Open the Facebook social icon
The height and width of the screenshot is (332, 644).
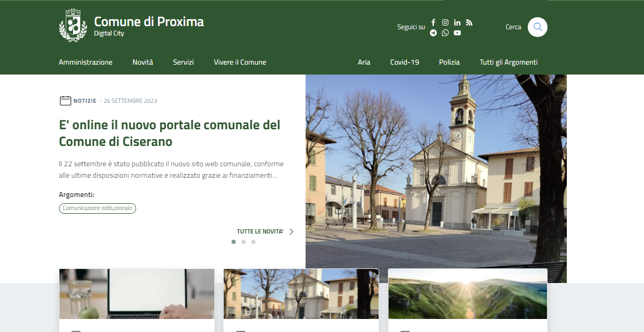433,22
